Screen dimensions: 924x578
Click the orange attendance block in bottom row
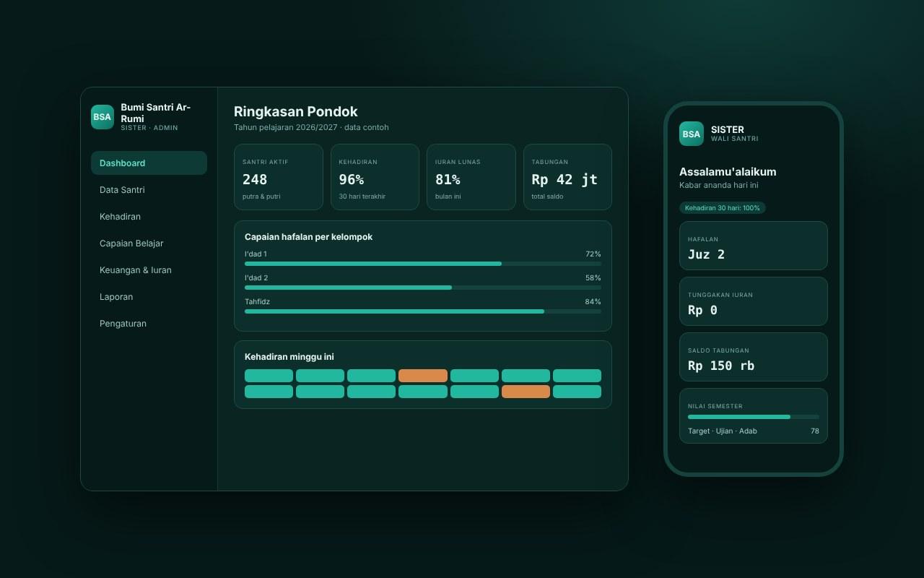[x=526, y=392]
